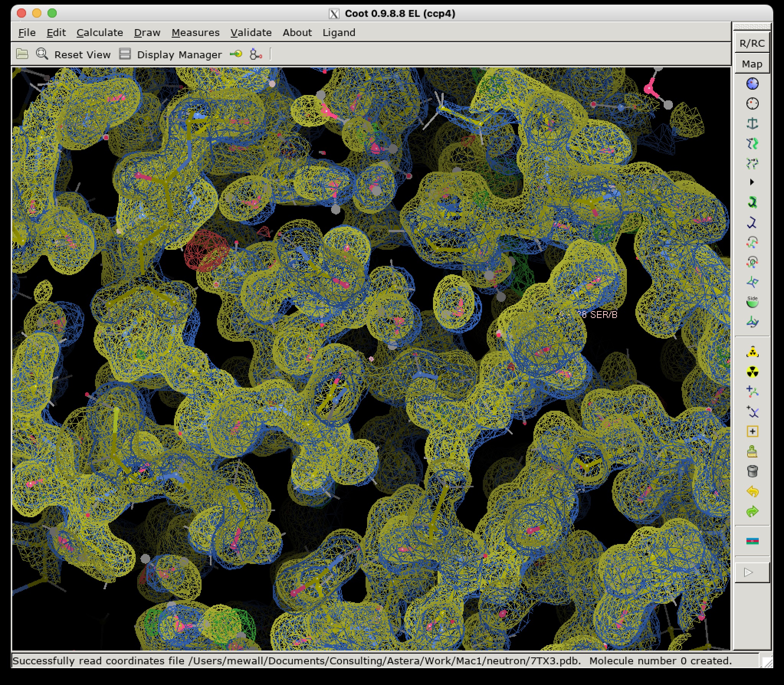Redo with the green arrow icon

click(x=752, y=511)
